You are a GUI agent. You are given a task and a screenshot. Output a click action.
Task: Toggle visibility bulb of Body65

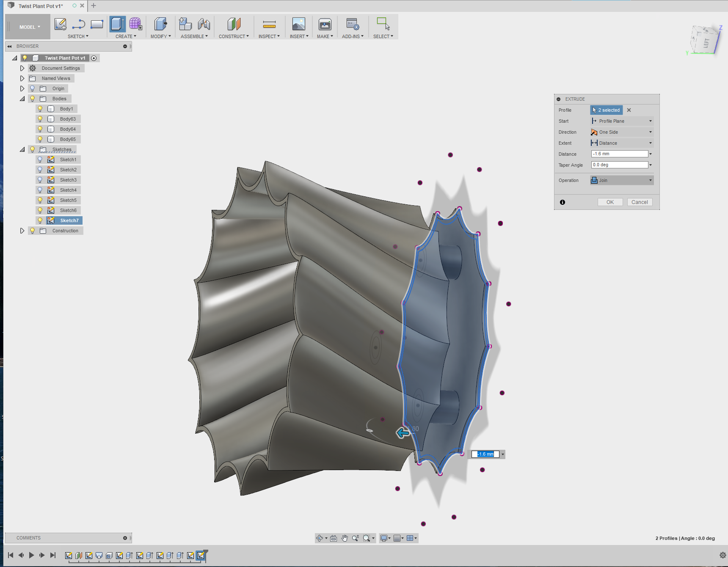click(40, 139)
